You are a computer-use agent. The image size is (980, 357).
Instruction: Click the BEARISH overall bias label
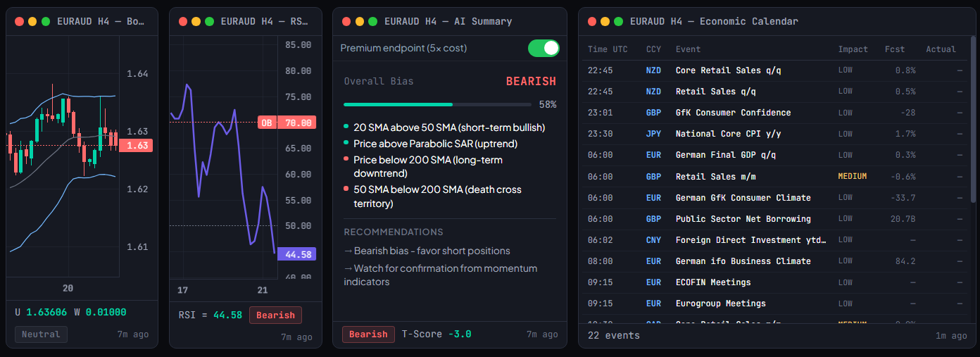point(531,81)
